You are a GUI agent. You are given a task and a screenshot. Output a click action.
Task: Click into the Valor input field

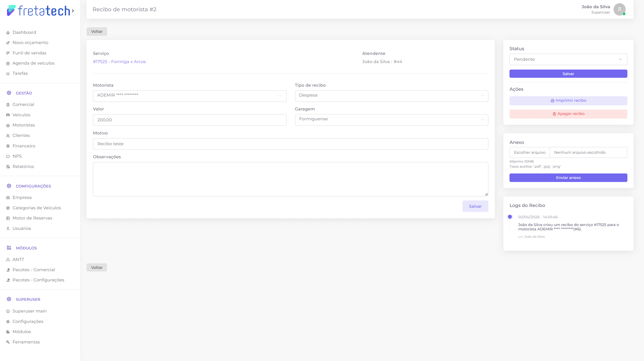click(189, 120)
